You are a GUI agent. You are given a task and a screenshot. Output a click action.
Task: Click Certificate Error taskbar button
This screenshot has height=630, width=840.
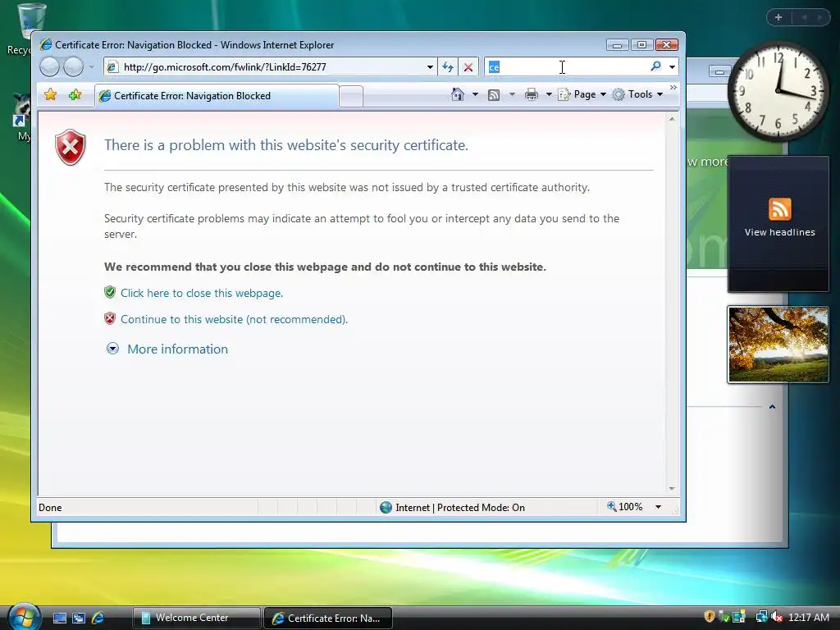pyautogui.click(x=328, y=618)
